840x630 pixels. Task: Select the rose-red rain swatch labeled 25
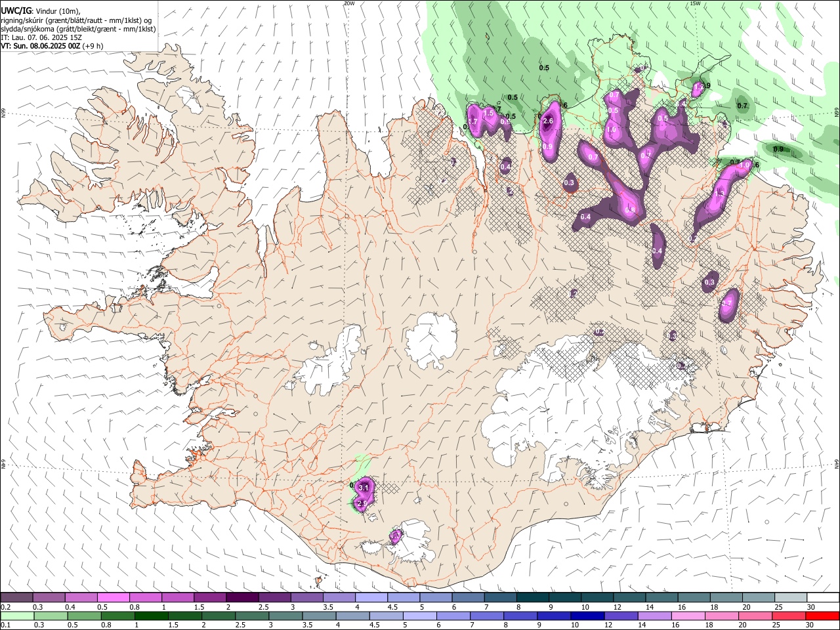(x=791, y=616)
